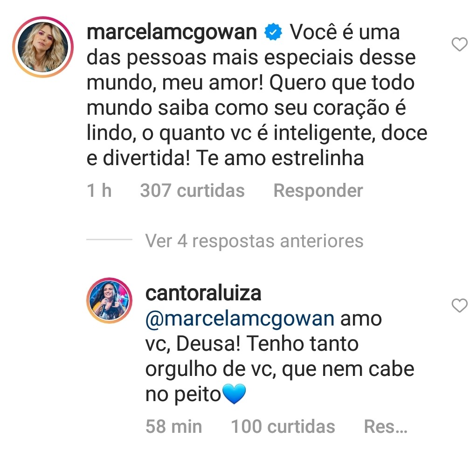Tap the blue verified badge
Viewport: 476px width, 458px height.
click(x=272, y=33)
